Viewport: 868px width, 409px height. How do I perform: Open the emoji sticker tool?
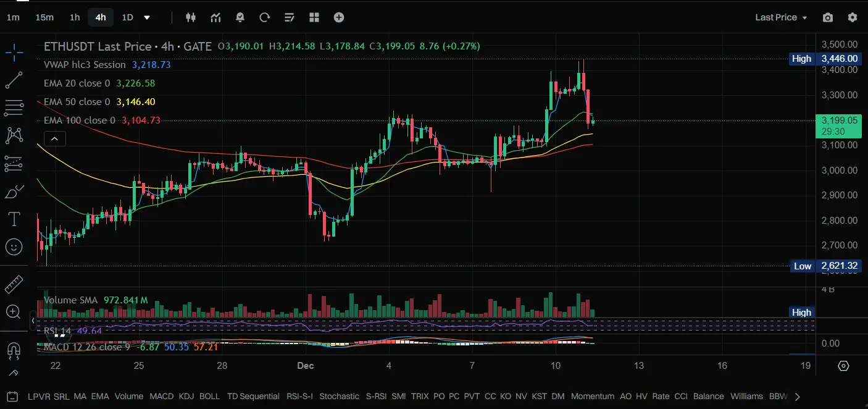(x=14, y=247)
